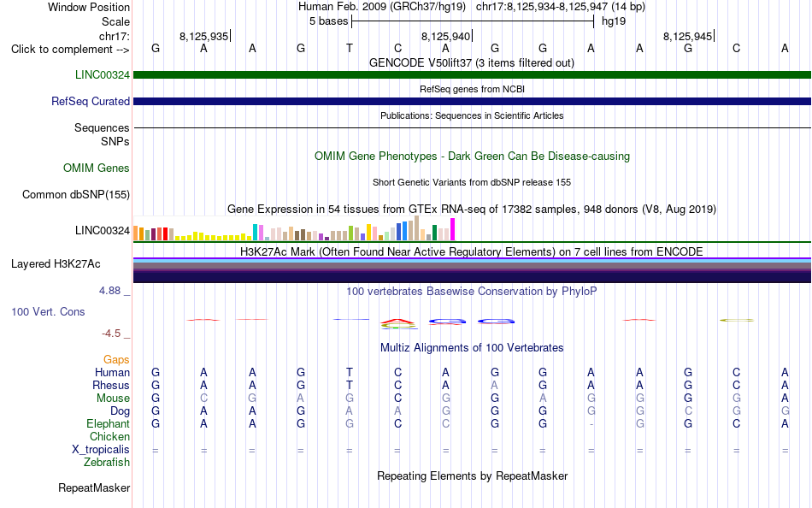Image resolution: width=812 pixels, height=508 pixels.
Task: Click the Publications: Sequences in Scientific Articles title
Action: pos(472,115)
